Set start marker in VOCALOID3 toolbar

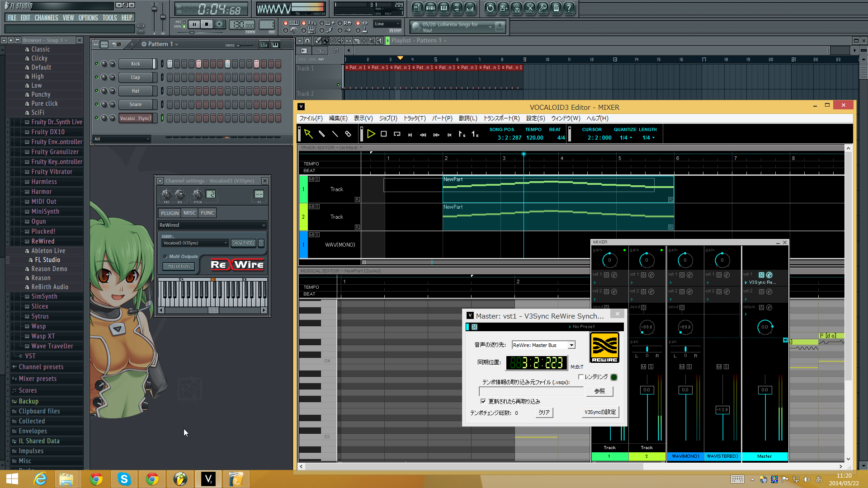pos(462,134)
